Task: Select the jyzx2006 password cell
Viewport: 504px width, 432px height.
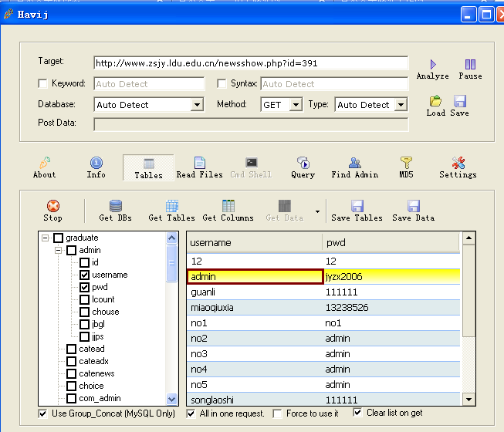Action: (392, 276)
